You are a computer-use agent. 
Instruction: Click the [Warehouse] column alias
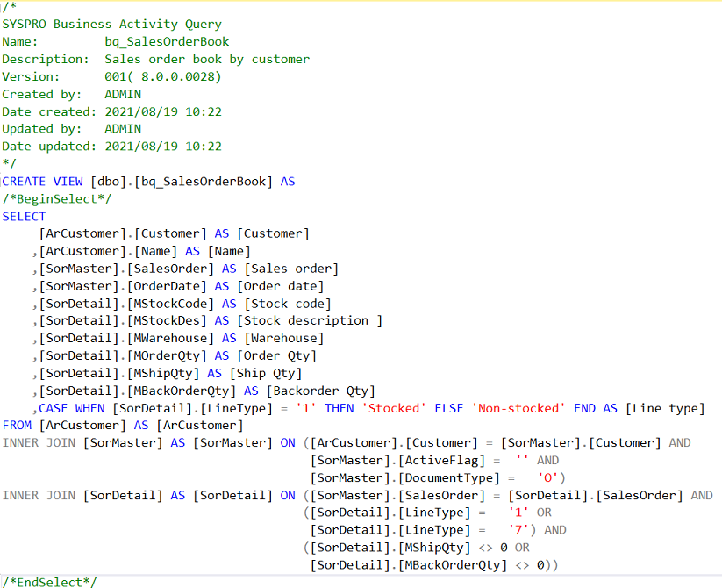(x=283, y=338)
